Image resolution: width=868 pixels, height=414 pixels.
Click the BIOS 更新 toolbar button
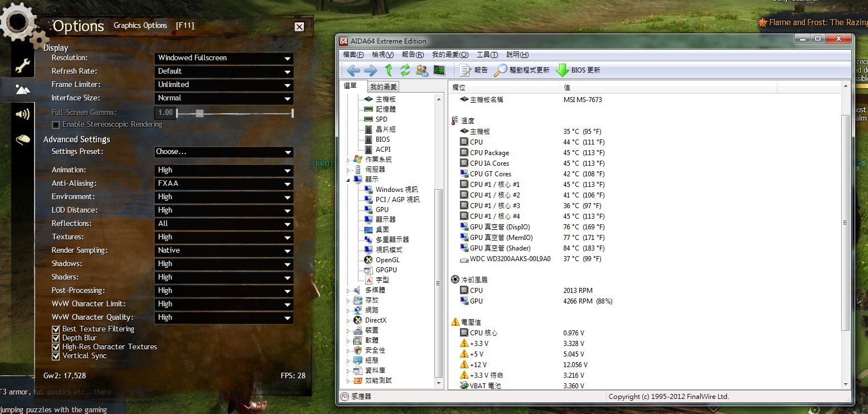[x=578, y=70]
